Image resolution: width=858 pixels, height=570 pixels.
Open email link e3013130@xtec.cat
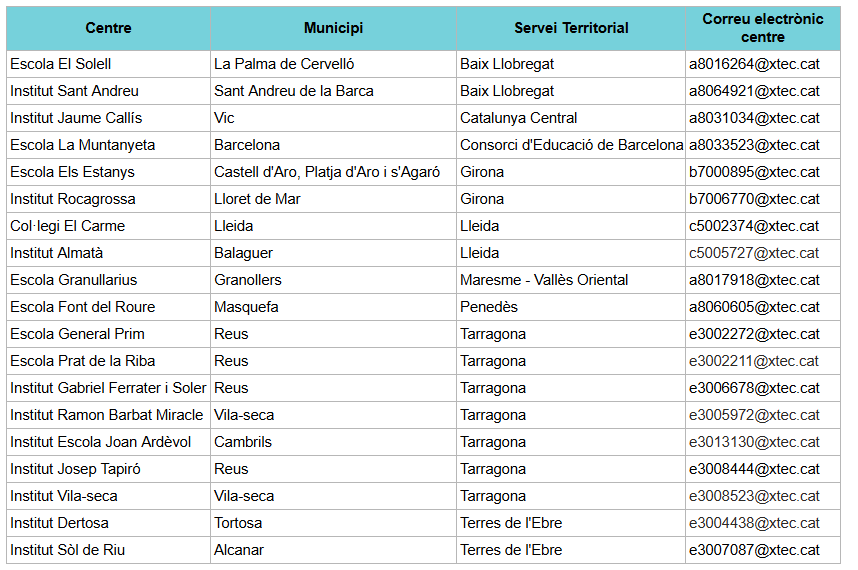[754, 442]
